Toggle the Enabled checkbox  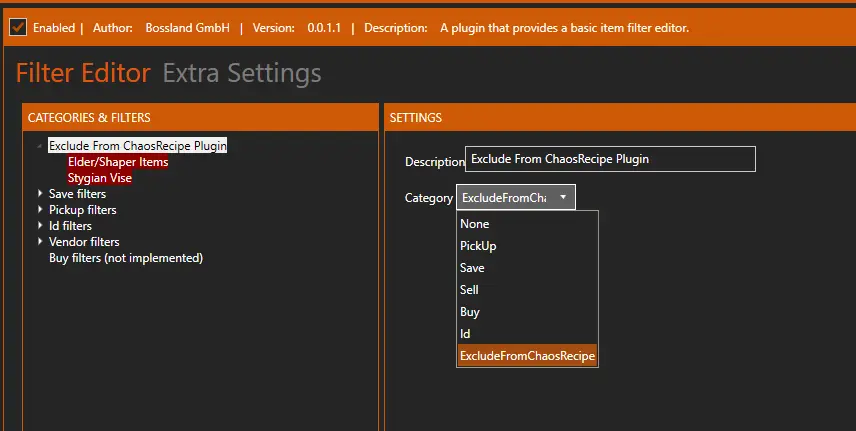click(x=17, y=27)
